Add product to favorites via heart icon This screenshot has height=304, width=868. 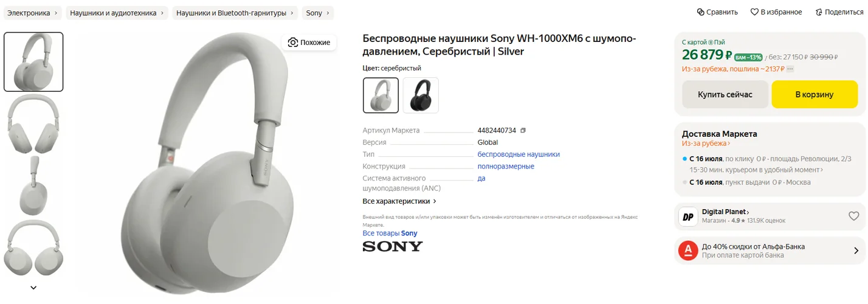pos(754,12)
